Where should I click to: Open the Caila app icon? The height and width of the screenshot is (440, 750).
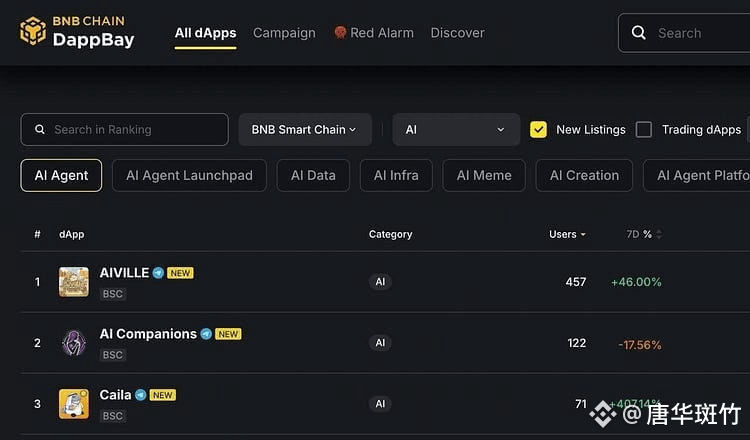74,404
